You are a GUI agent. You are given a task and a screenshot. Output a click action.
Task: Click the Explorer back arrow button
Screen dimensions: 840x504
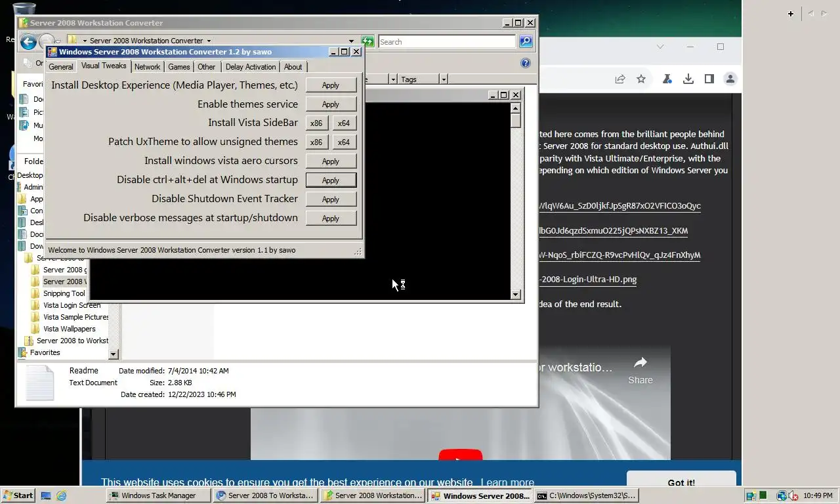pos(28,42)
